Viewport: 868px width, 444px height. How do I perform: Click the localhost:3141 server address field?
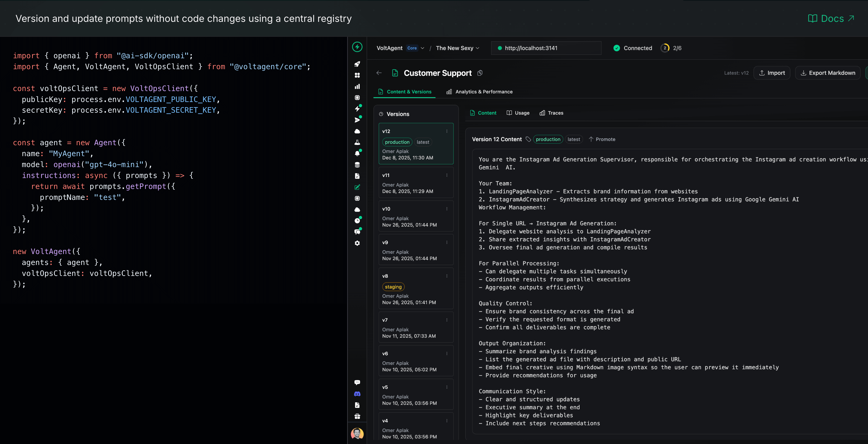[x=546, y=48]
